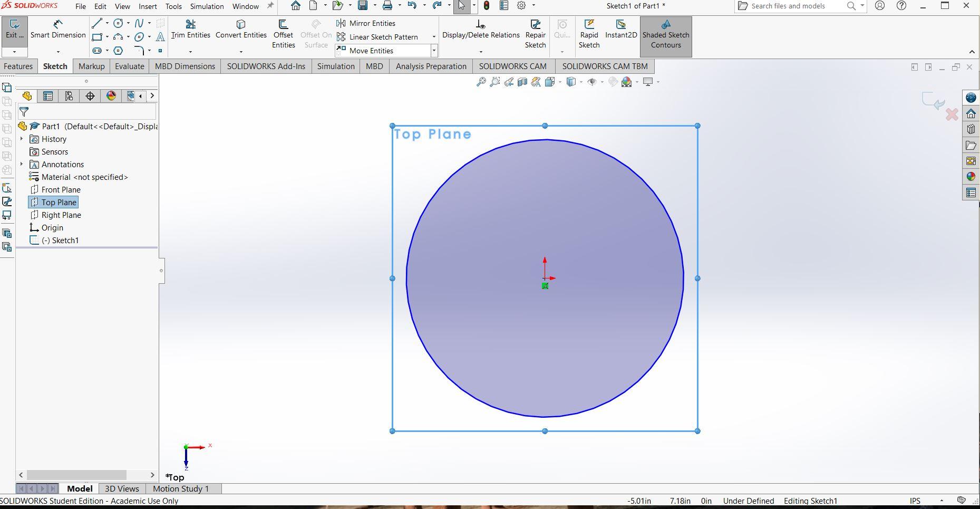
Task: Open the Tools menu
Action: click(x=173, y=6)
